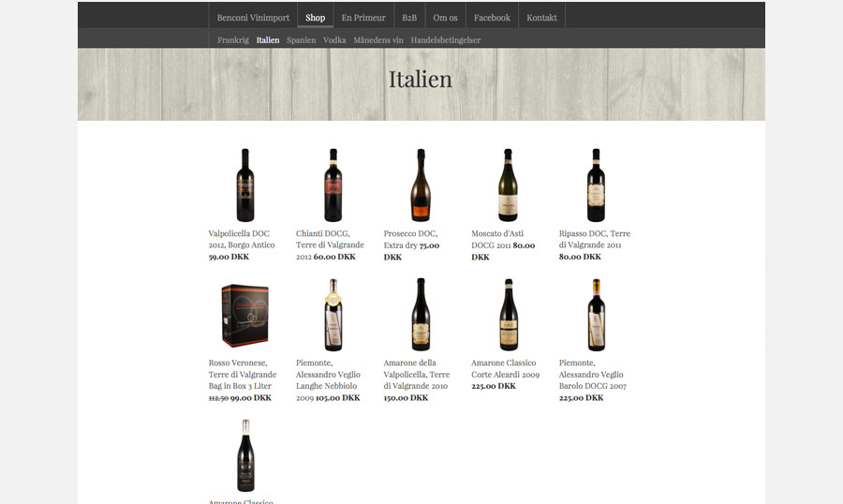Screen dimensions: 843x504
Task: Click the Amarone della Valpolicella 2010 title
Action: tap(416, 375)
